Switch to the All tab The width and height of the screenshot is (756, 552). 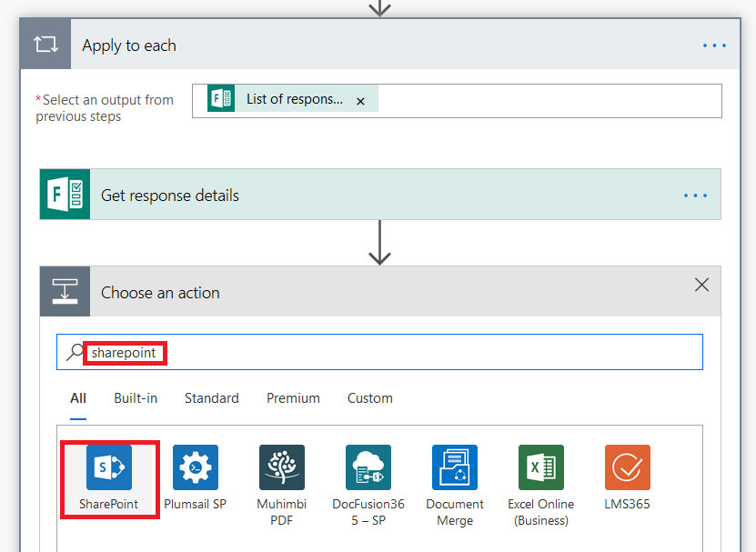78,398
